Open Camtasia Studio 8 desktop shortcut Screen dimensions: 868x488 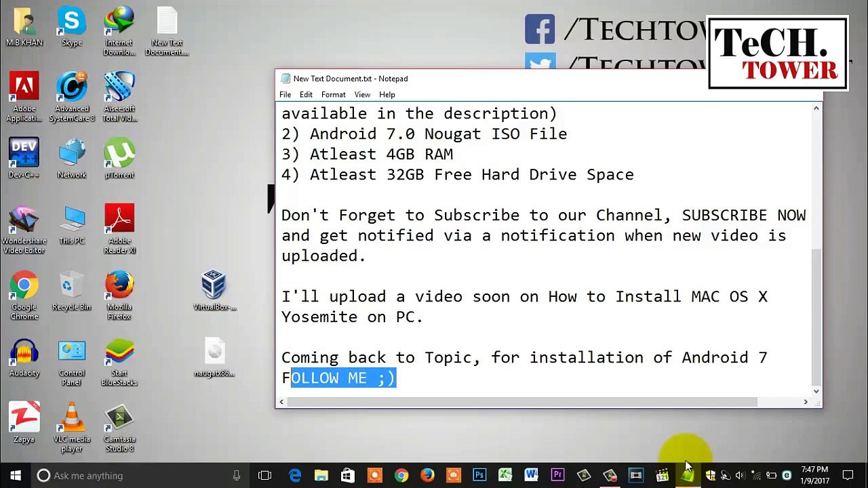point(119,428)
